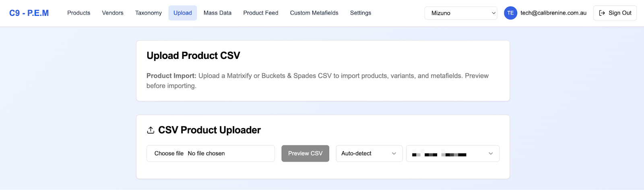Screen dimensions: 644x190
Task: Click the tech@calibrenine.com.au email label
Action: coord(553,13)
